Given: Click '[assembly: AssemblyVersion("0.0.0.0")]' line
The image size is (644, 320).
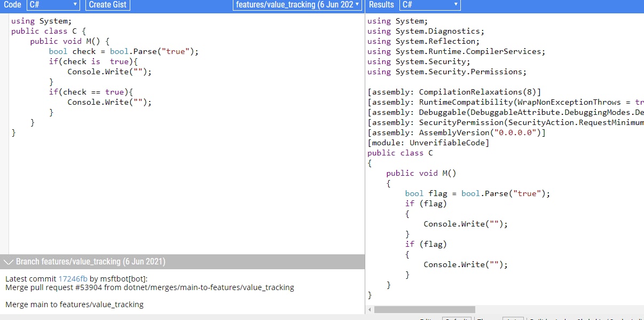Looking at the screenshot, I should click(457, 132).
